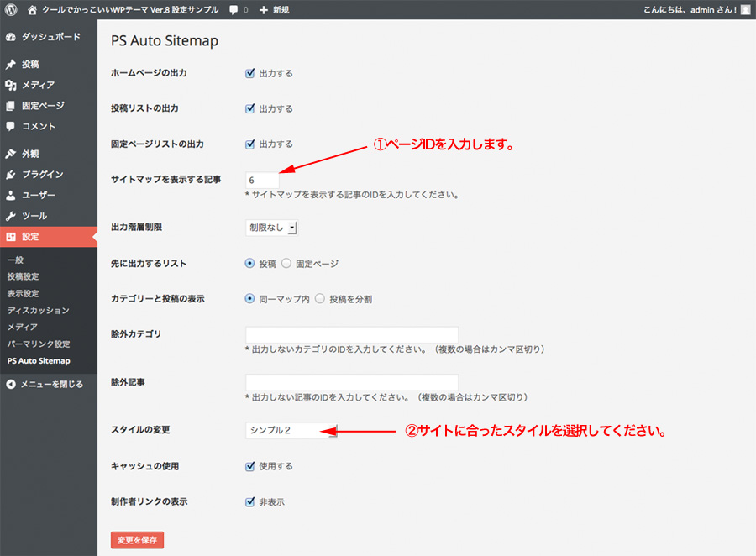Open PS Auto Sitemap submenu item
Image resolution: width=756 pixels, height=556 pixels.
click(39, 360)
